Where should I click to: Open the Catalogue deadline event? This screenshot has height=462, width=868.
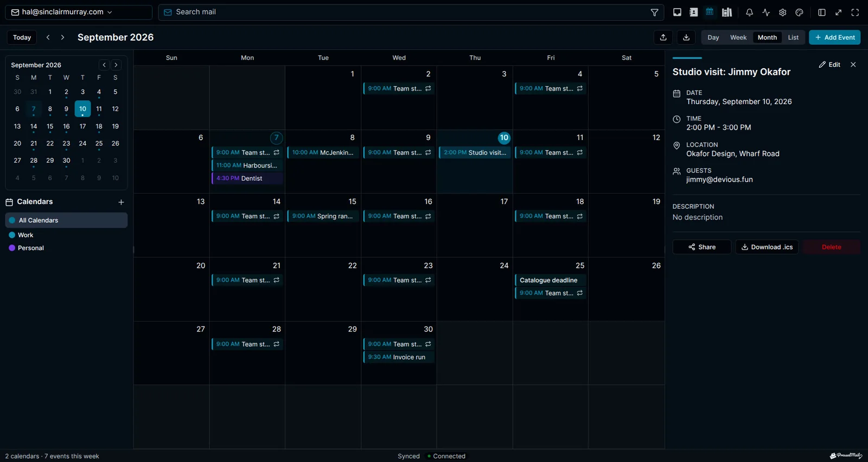(x=551, y=280)
